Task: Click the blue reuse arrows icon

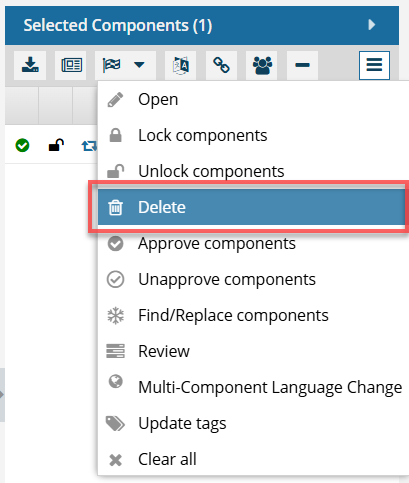Action: pyautogui.click(x=89, y=146)
